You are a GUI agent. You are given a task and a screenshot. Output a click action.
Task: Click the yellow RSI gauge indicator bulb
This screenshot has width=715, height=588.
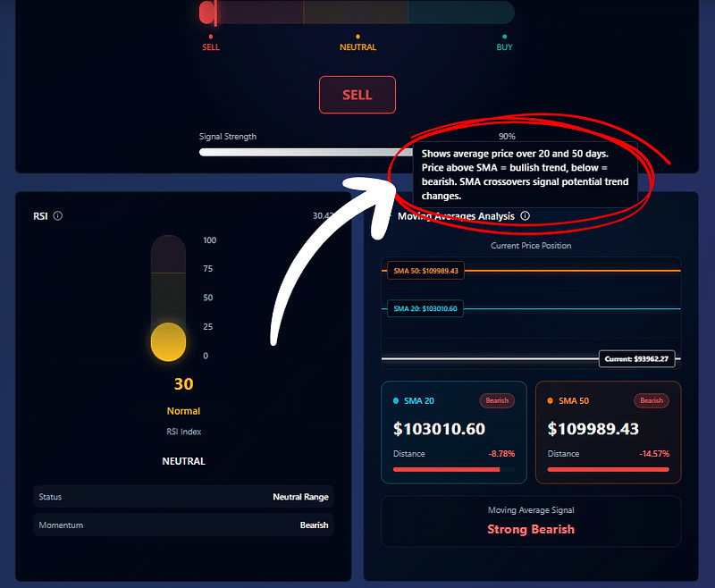168,340
